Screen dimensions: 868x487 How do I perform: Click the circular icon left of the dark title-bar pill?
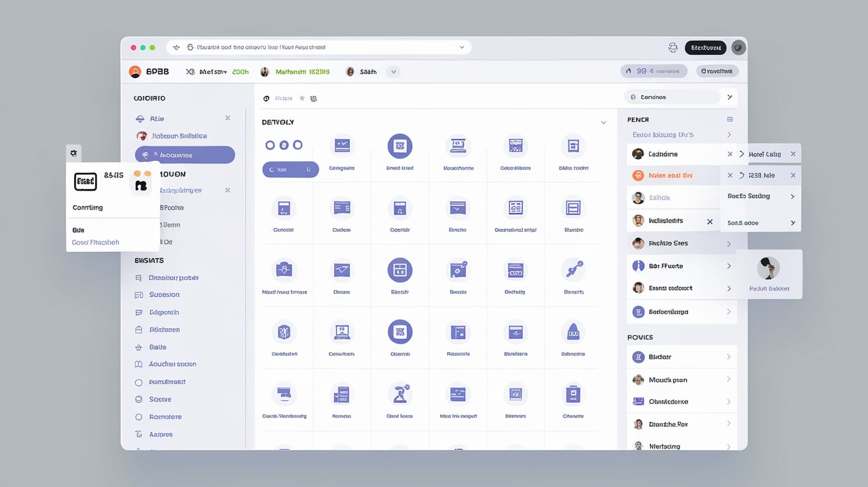pos(673,48)
